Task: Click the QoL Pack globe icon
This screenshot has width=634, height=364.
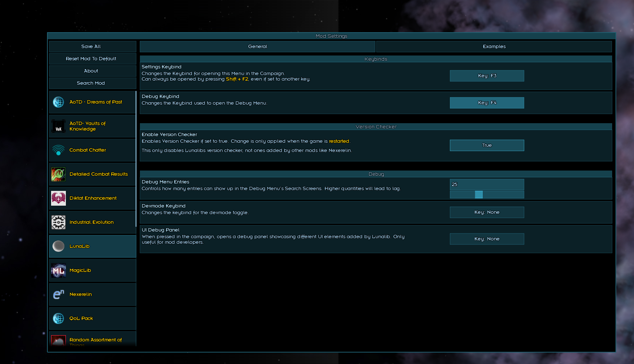Action: 58,318
